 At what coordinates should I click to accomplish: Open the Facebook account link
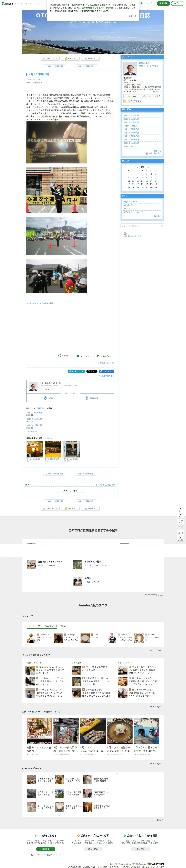[x=92, y=398]
